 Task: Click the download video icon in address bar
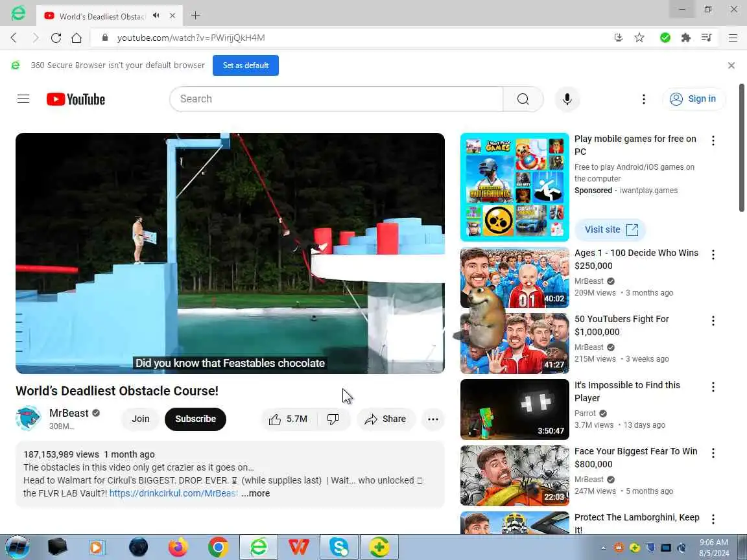coord(619,38)
